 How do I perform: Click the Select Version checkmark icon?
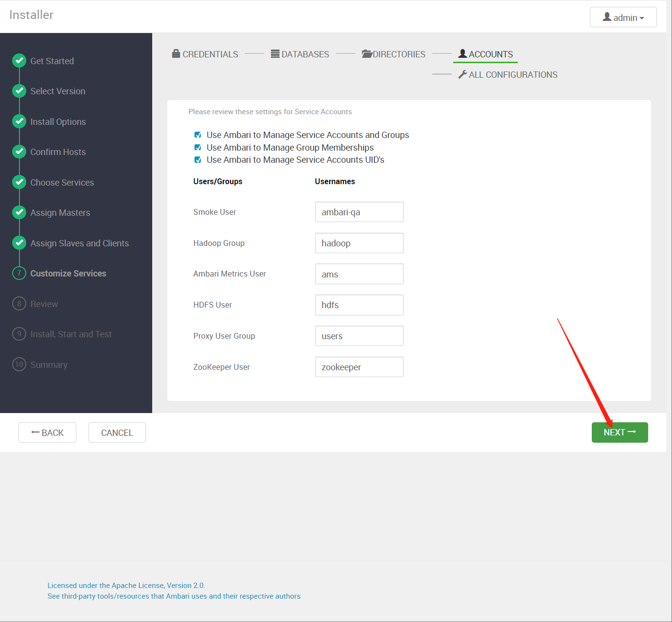(19, 91)
